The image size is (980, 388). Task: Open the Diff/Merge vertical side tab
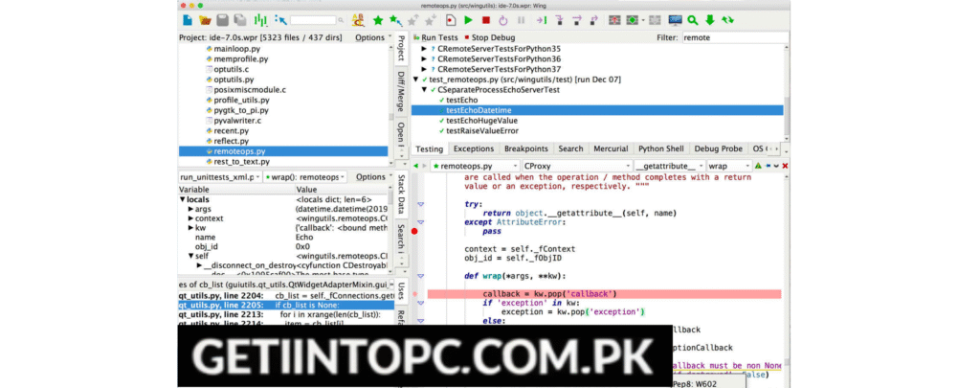(401, 92)
